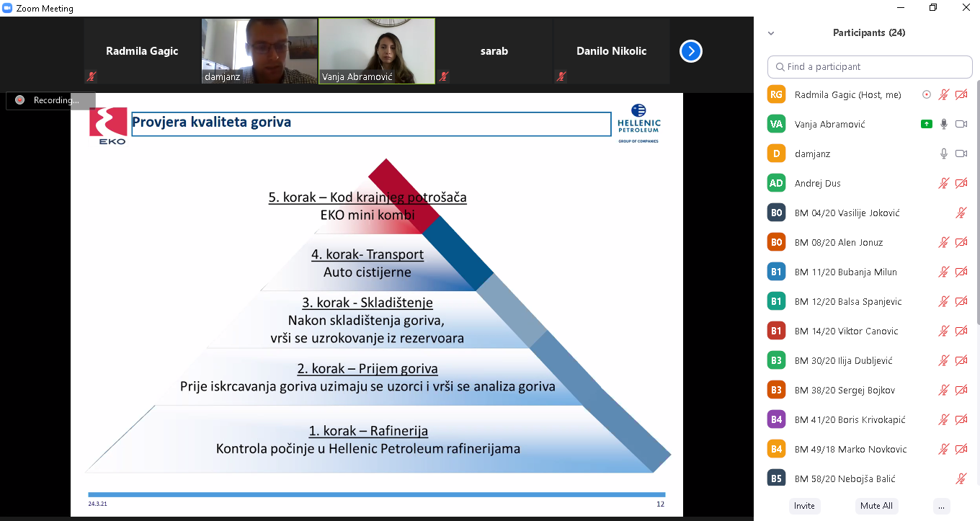The image size is (980, 521).
Task: Click Boris Krivokapić's muted microphone icon
Action: coord(944,419)
